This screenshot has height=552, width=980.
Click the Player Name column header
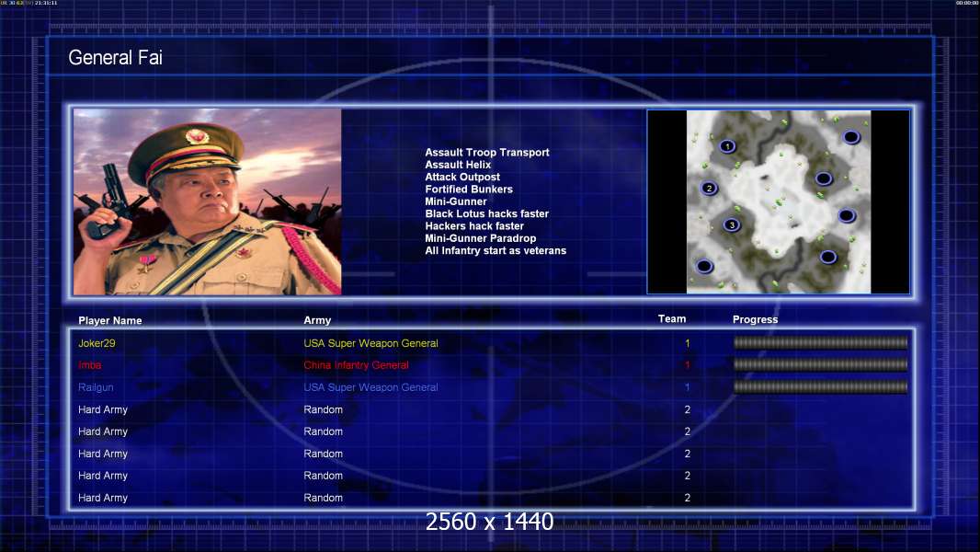click(110, 321)
